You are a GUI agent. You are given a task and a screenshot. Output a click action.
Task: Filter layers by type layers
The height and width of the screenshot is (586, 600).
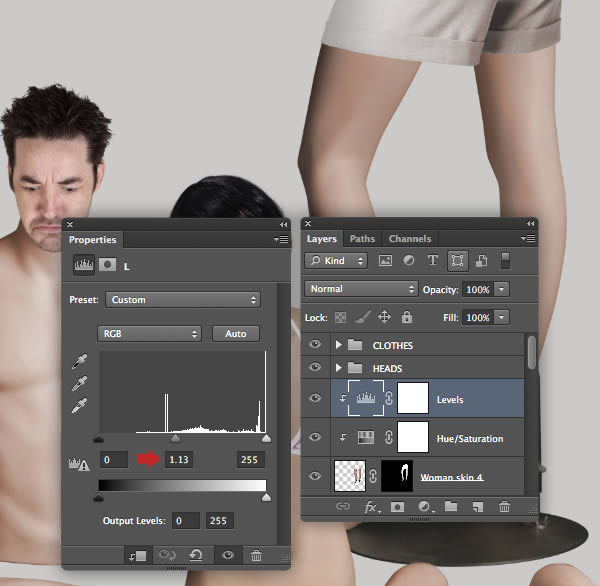433,261
